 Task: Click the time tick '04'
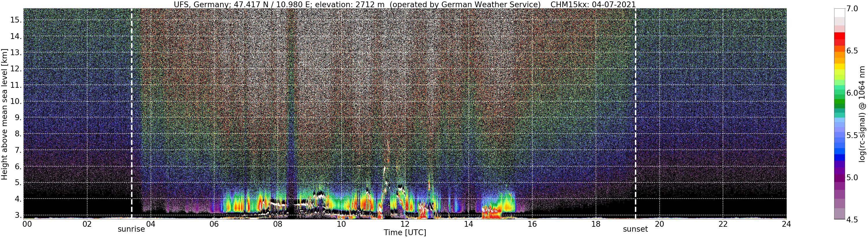151,224
